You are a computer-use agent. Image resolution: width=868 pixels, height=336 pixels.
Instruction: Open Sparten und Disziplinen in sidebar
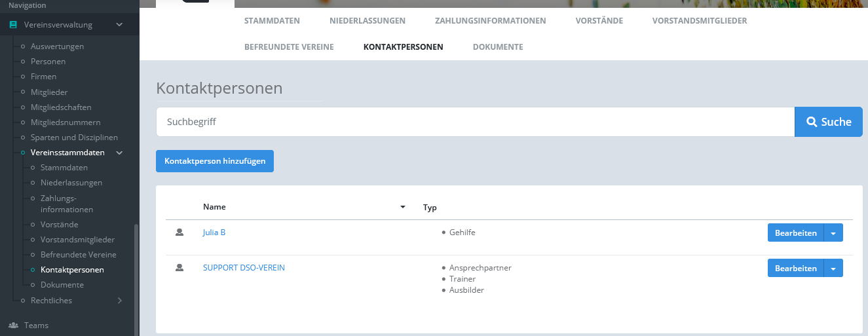[74, 138]
